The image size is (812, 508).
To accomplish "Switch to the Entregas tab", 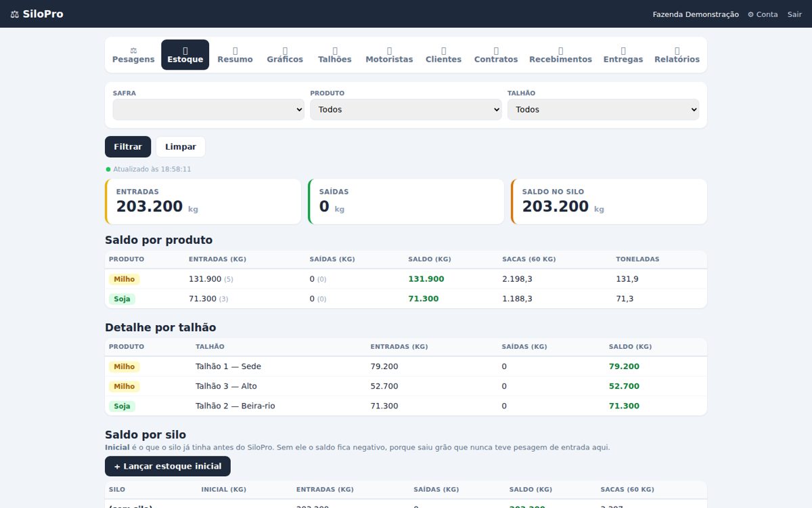I will (623, 55).
